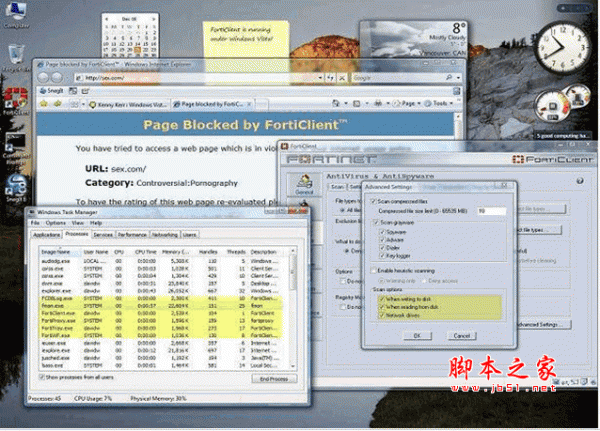This screenshot has height=431, width=600.
Task: Launch the SnagIt desktop shortcut
Action: (16, 188)
